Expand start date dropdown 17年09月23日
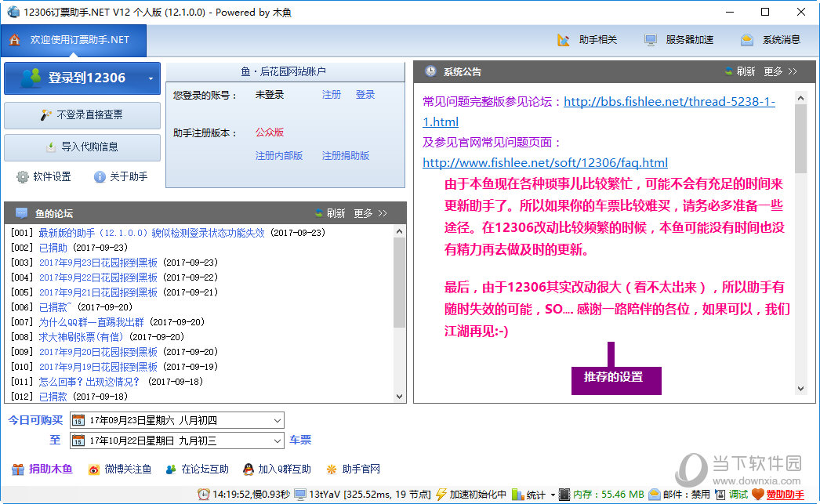 [x=278, y=420]
